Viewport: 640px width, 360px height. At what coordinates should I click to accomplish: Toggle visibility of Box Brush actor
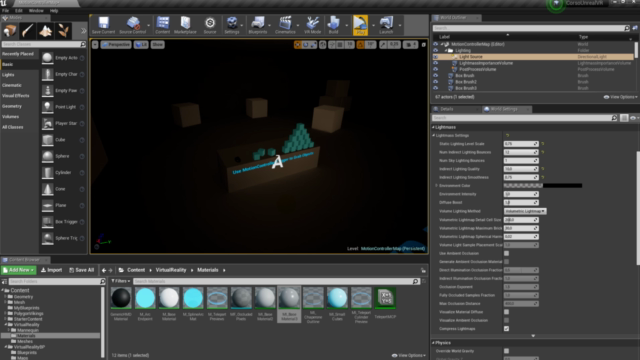pos(435,76)
